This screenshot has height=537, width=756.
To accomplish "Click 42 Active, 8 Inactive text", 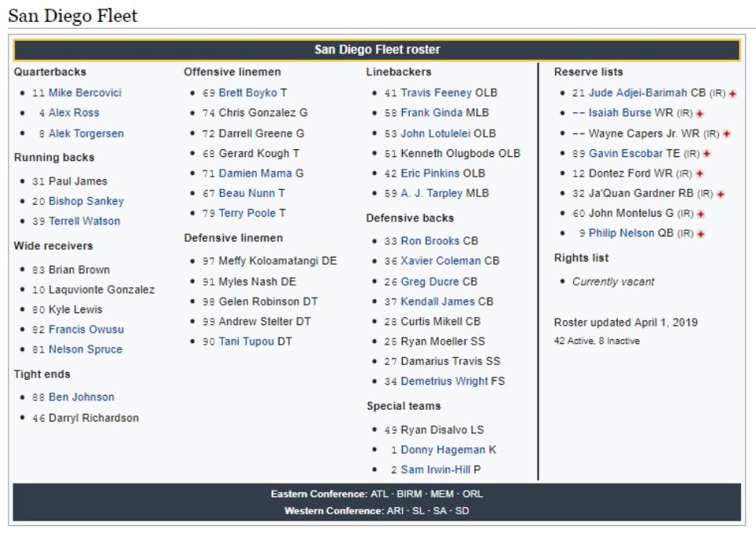I will click(597, 341).
